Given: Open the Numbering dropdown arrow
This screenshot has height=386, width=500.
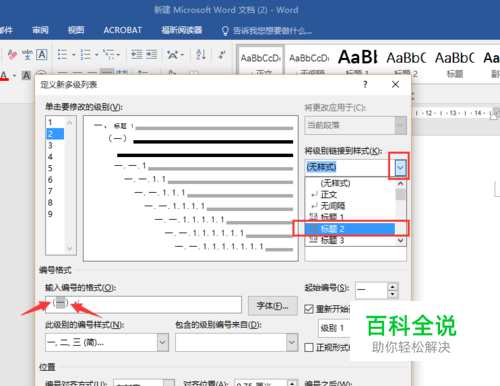Looking at the screenshot, I should point(97,55).
